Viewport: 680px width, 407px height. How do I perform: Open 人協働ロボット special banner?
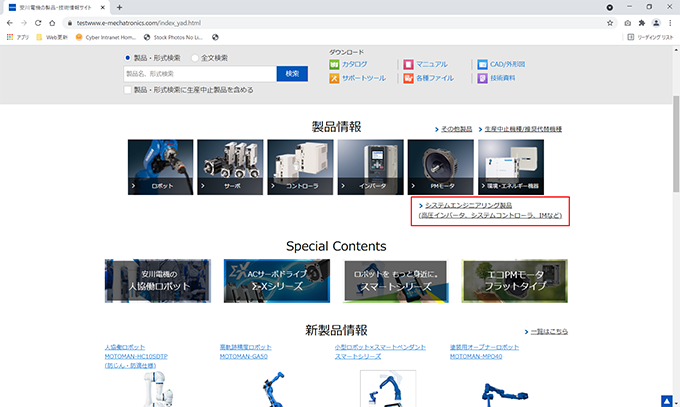point(158,281)
